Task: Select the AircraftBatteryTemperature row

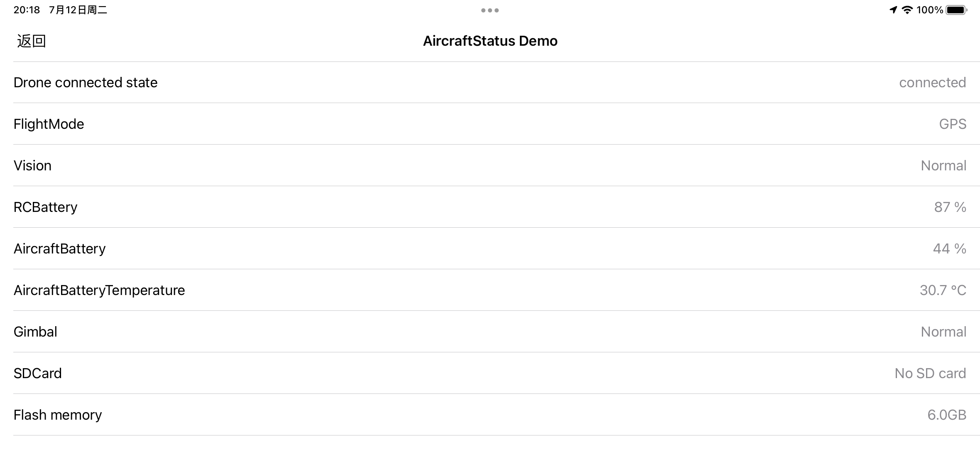Action: pyautogui.click(x=497, y=290)
